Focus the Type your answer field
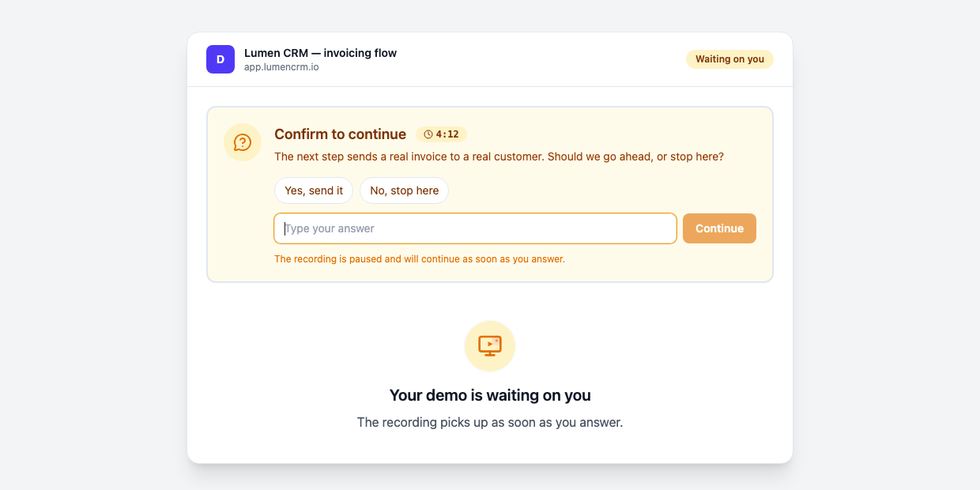This screenshot has width=980, height=490. 475,228
